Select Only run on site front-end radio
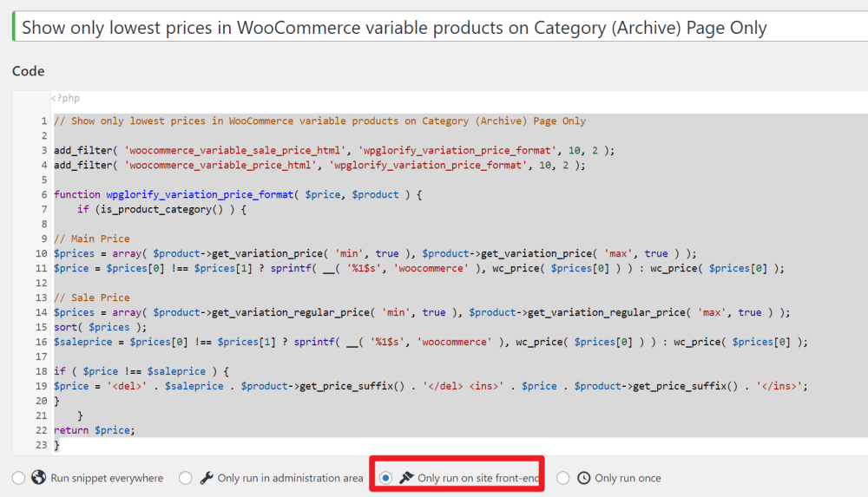The width and height of the screenshot is (868, 497). coord(386,478)
